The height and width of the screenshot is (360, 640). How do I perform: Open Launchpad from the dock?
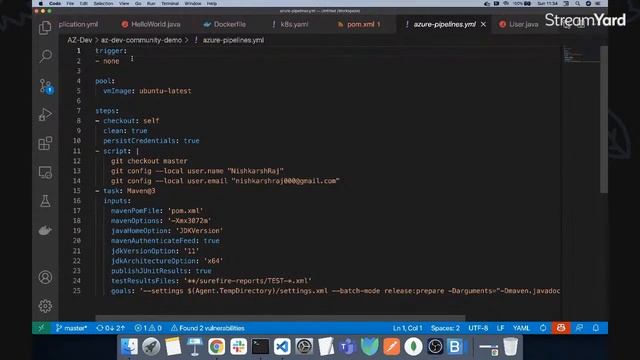[x=151, y=347]
